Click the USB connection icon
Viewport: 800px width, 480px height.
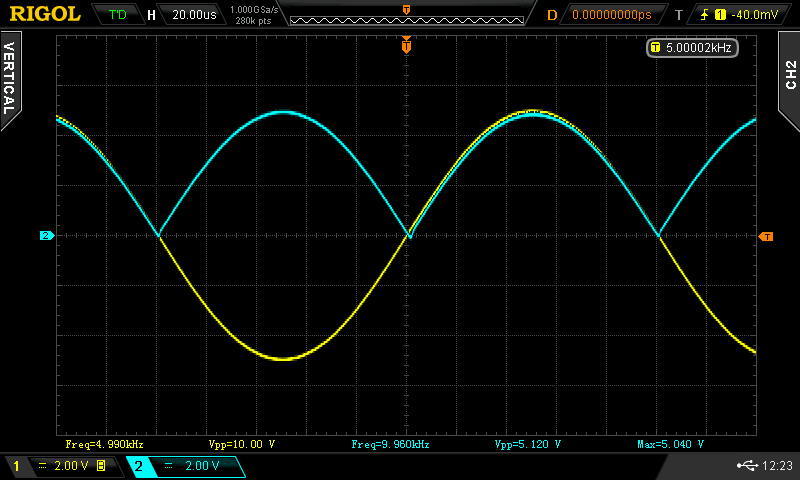click(x=745, y=465)
